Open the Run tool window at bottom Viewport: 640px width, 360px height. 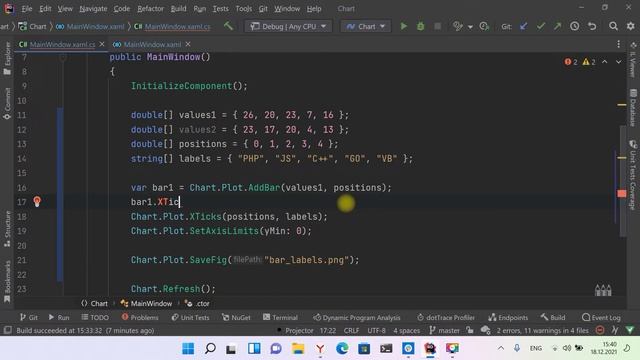(59, 317)
